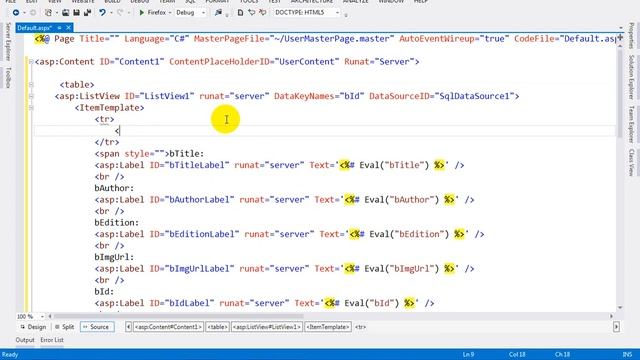Open the WEBSITE menu

pyautogui.click(x=83, y=2)
